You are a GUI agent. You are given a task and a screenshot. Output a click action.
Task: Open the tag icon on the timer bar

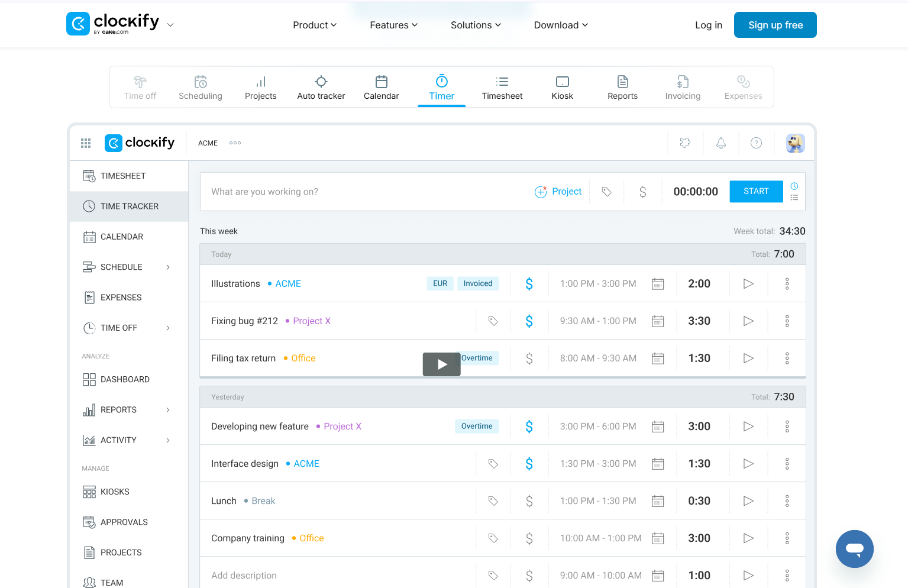(606, 191)
